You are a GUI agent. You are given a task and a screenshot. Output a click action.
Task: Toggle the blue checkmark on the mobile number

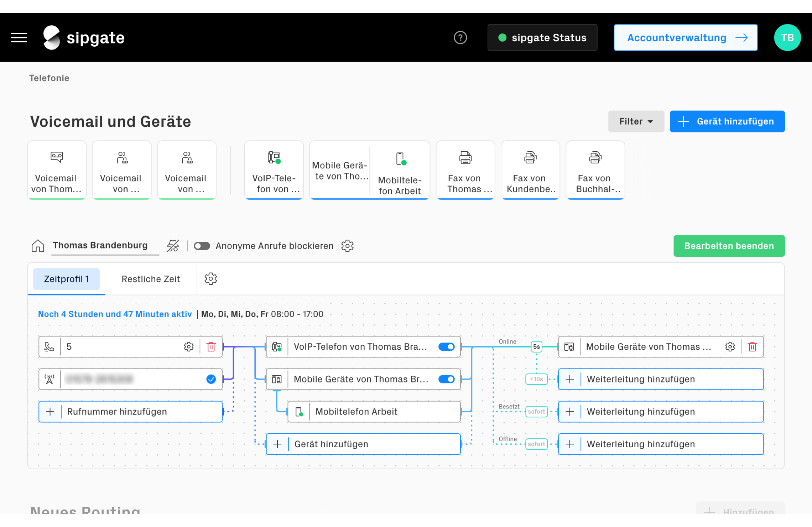[211, 379]
